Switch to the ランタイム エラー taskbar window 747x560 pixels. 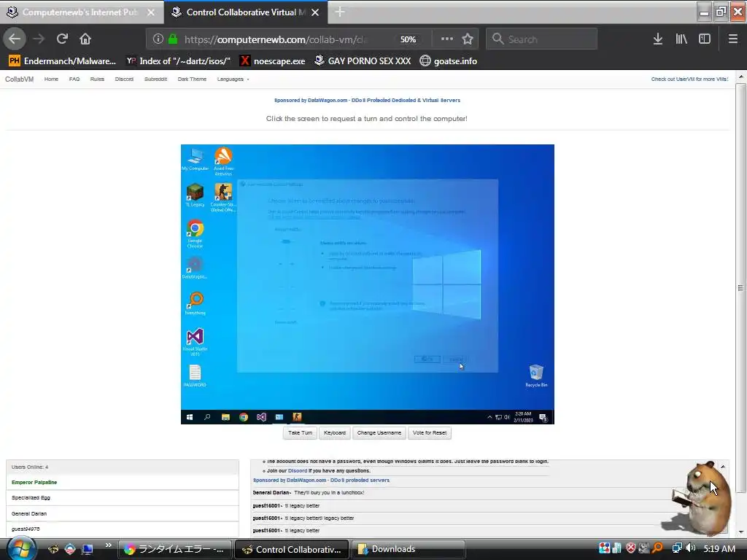pyautogui.click(x=175, y=549)
